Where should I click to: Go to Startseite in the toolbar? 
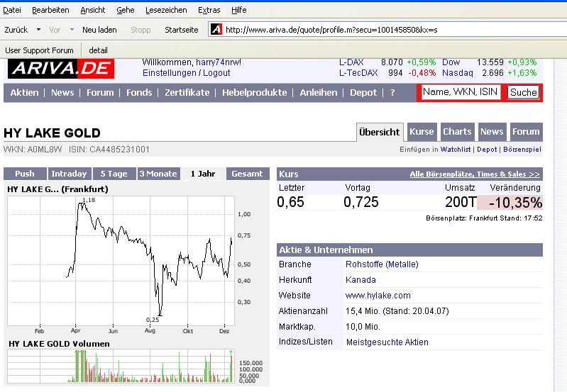[181, 30]
